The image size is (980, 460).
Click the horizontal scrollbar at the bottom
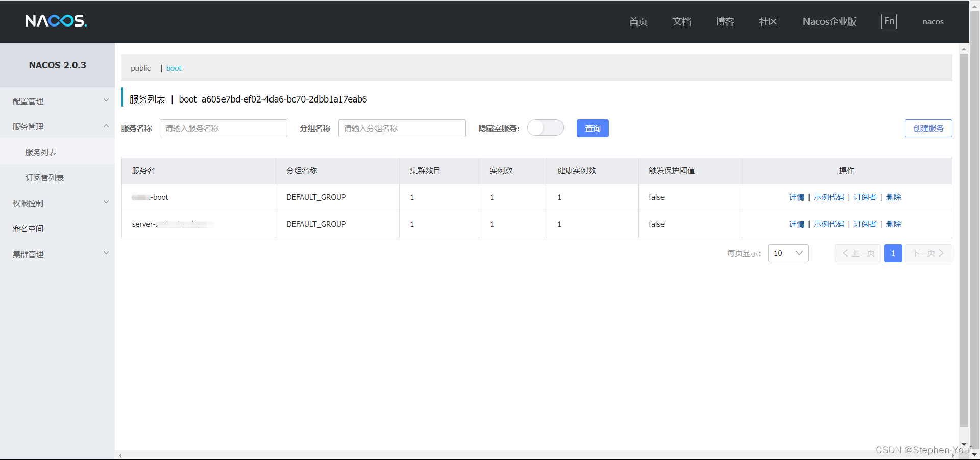point(537,455)
